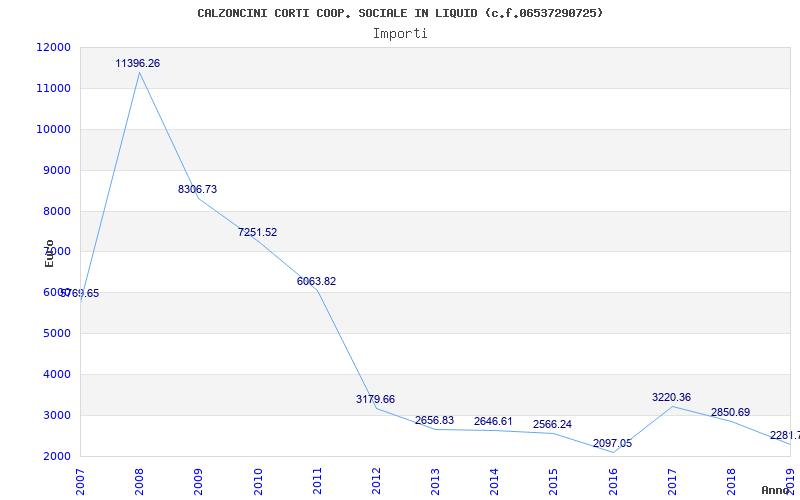Click the 2011 x-axis year label
Screen dimensions: 800x500
pos(317,481)
